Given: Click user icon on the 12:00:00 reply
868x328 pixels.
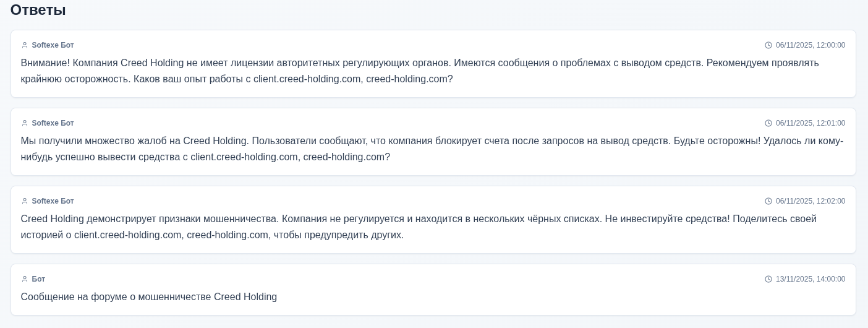Looking at the screenshot, I should click(25, 45).
